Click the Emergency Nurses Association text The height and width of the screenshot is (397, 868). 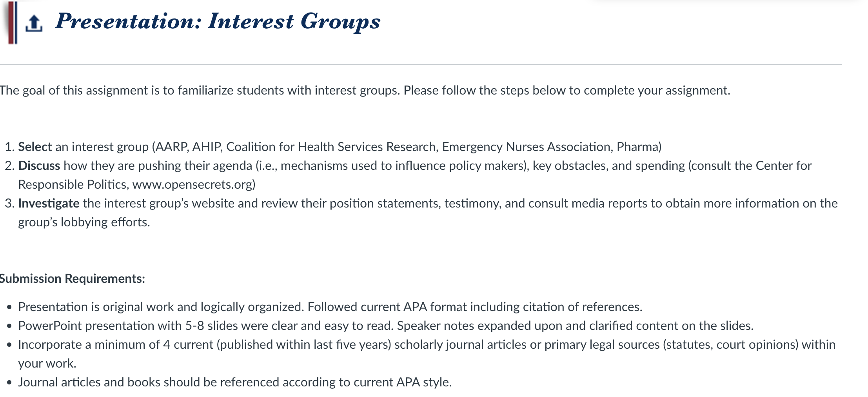(526, 147)
